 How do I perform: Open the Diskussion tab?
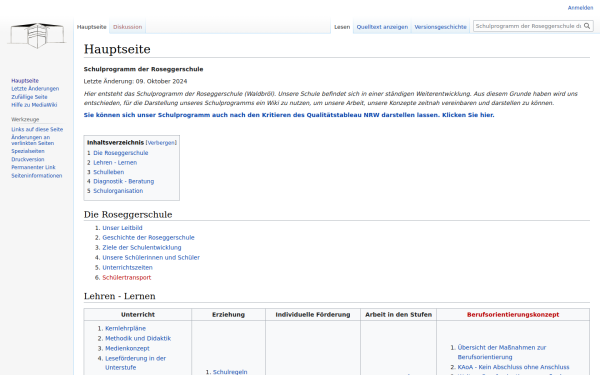(127, 27)
